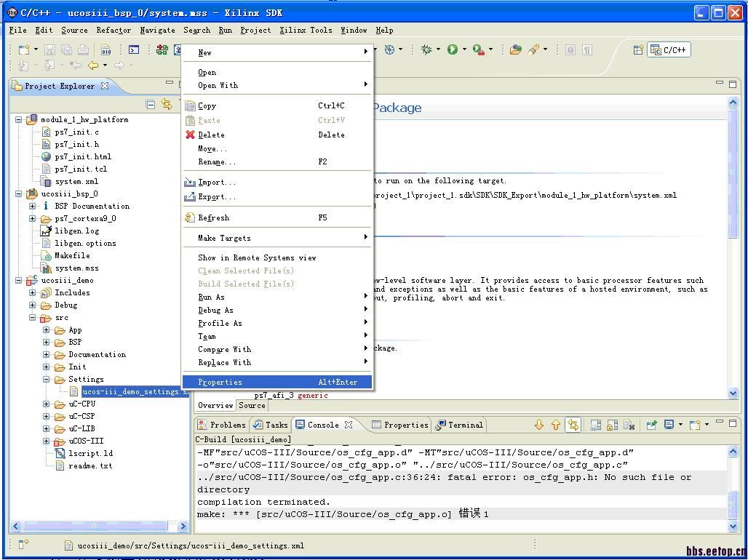
Task: Toggle Link with Editor in Project Explorer
Action: pyautogui.click(x=167, y=105)
